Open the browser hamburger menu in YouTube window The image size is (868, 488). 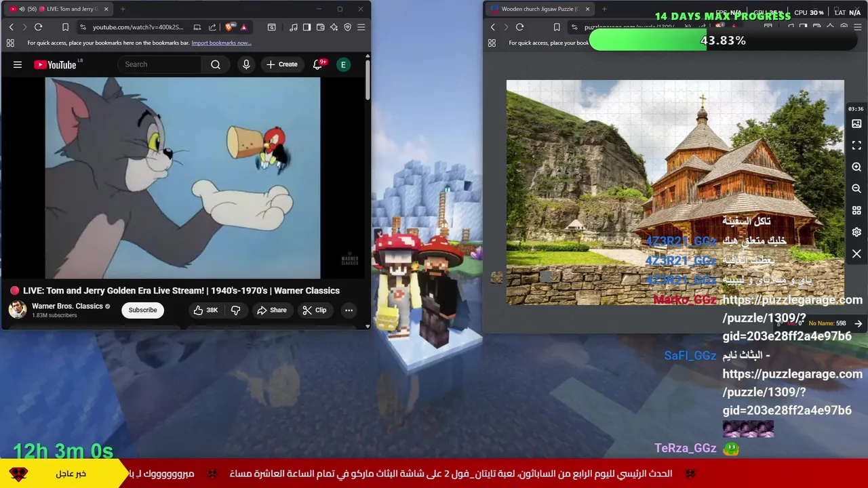pyautogui.click(x=361, y=27)
